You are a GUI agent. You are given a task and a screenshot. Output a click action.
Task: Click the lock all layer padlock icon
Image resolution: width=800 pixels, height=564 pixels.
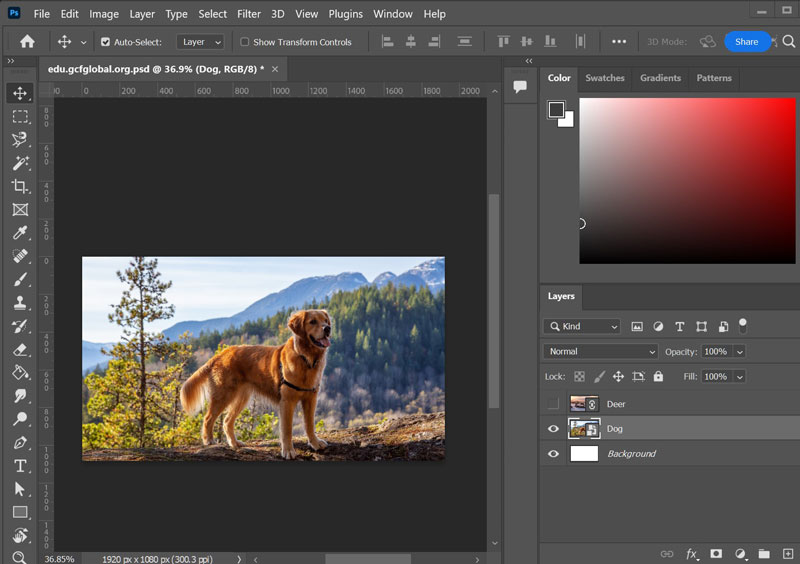point(658,377)
